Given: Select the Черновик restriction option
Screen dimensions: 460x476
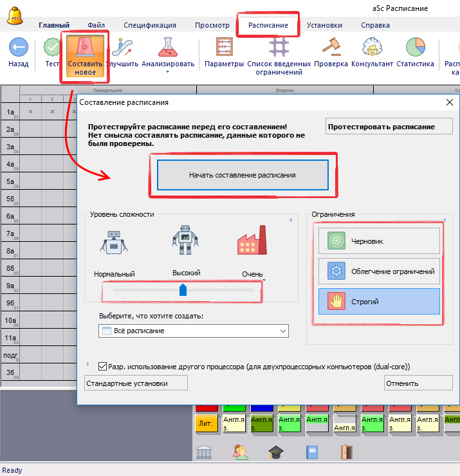Looking at the screenshot, I should point(379,241).
